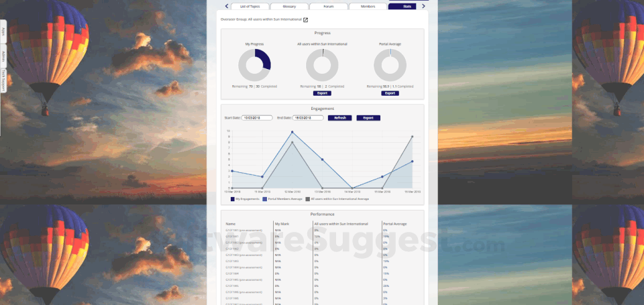This screenshot has height=305, width=644.
Task: Switch to the Members tab
Action: click(368, 6)
